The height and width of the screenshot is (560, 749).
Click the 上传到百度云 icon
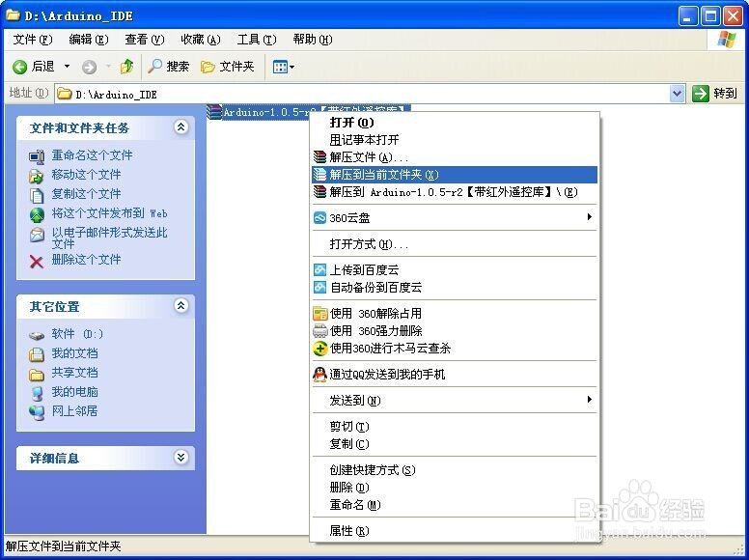319,270
